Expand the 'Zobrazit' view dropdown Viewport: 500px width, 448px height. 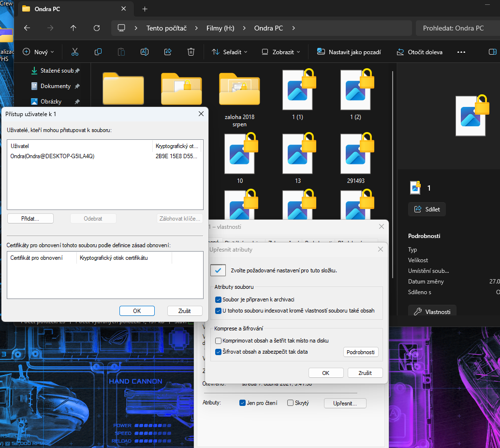tap(280, 52)
